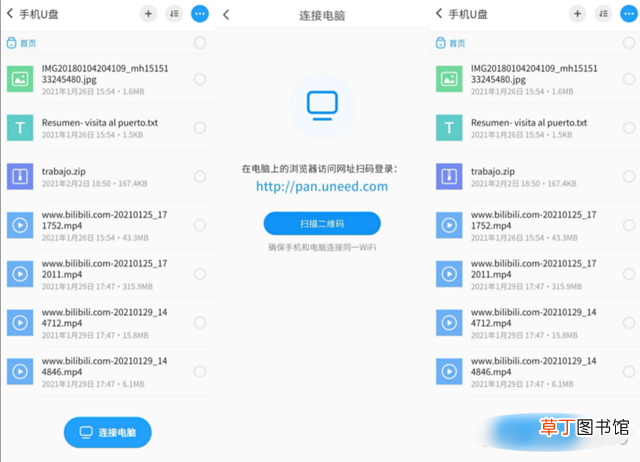Open Resumen- visita al puerto.txt, left panel
The height and width of the screenshot is (462, 640).
pyautogui.click(x=100, y=122)
